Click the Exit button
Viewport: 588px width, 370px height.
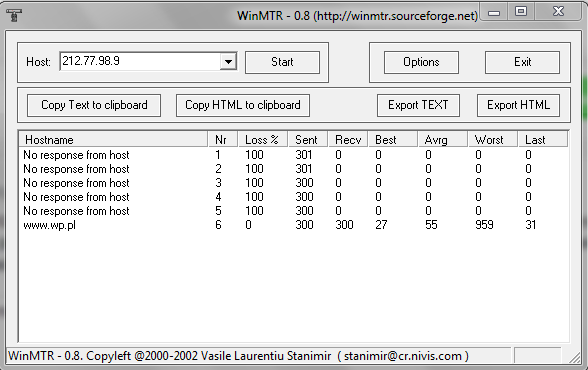[522, 62]
